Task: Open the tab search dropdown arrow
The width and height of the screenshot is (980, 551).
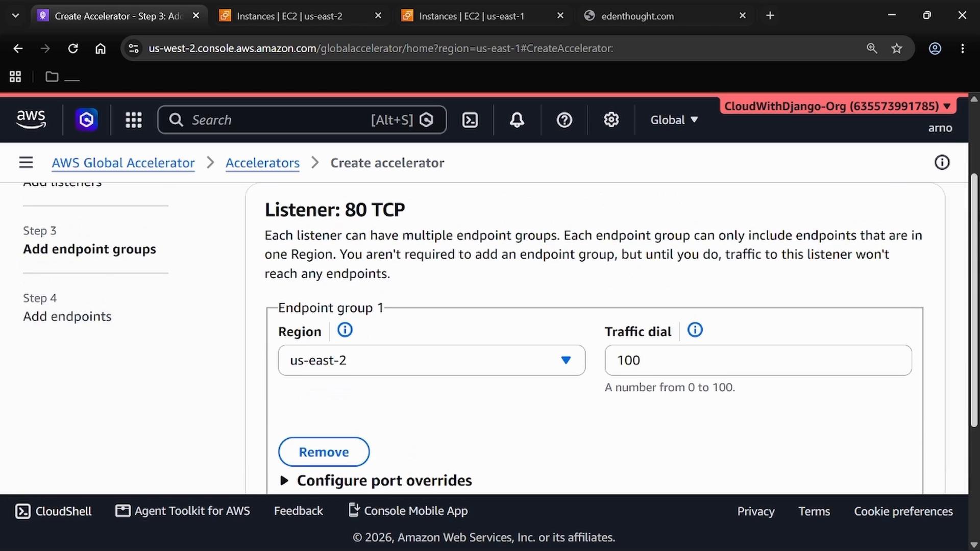Action: coord(15,16)
